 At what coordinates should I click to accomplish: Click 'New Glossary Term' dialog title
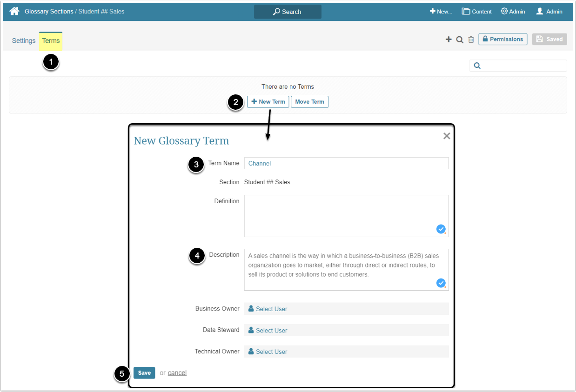tap(181, 141)
